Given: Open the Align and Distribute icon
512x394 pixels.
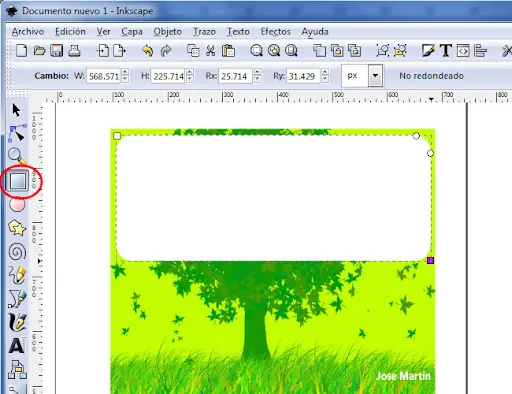Looking at the screenshot, I should 480,51.
